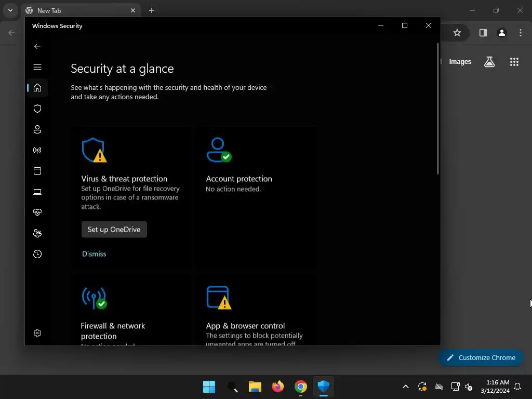This screenshot has height=399, width=532.
Task: Show hidden system tray icons
Action: [x=405, y=387]
